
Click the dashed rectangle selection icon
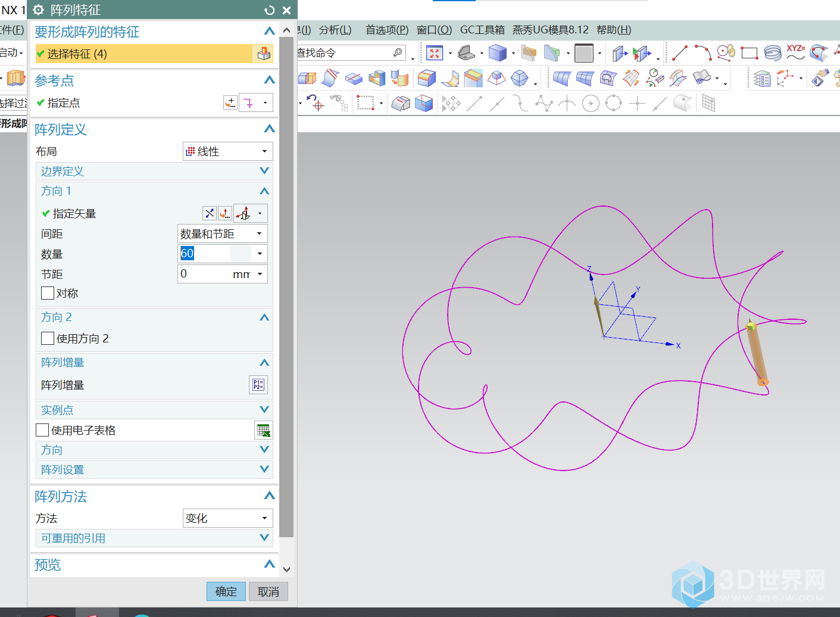pyautogui.click(x=365, y=104)
